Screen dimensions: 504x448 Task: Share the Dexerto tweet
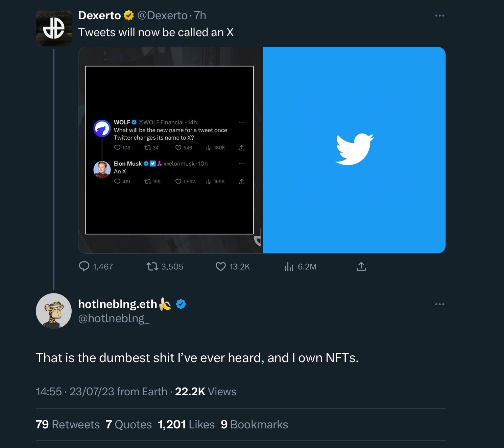tap(361, 266)
